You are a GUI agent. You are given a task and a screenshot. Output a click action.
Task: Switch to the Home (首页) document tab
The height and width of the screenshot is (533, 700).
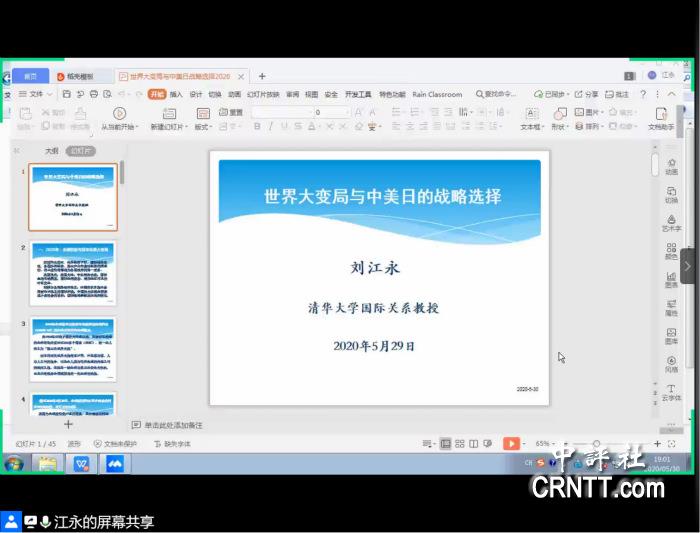point(30,76)
